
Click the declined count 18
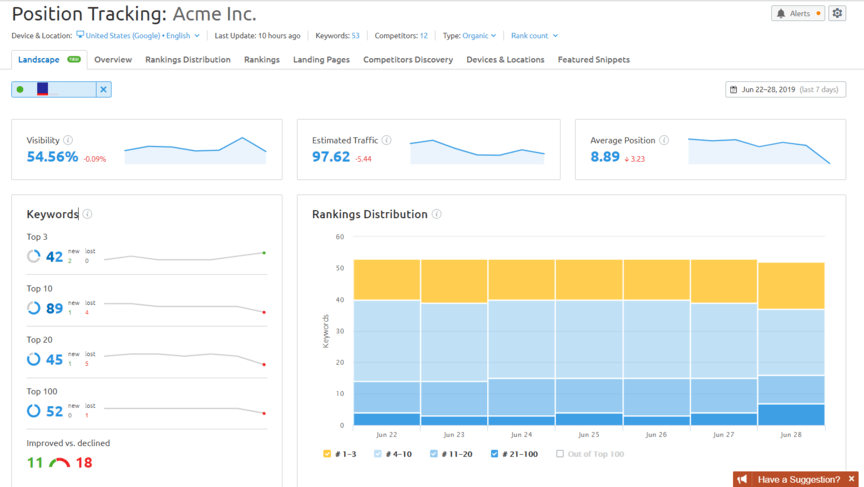[84, 462]
